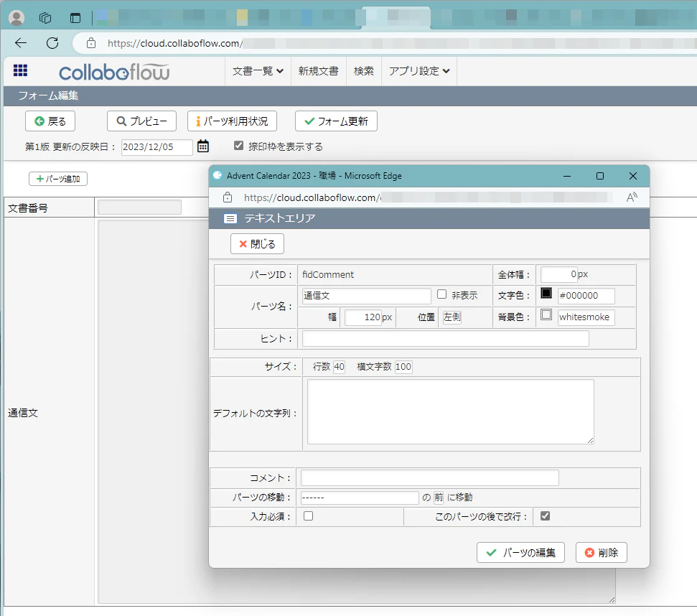Click the white 背景色 color swatch
Image resolution: width=697 pixels, height=616 pixels.
546,314
